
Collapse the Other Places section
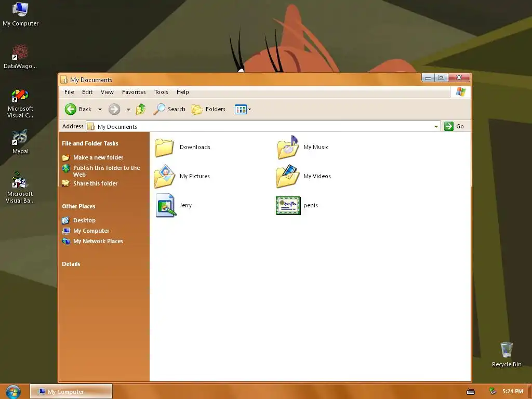pos(78,206)
